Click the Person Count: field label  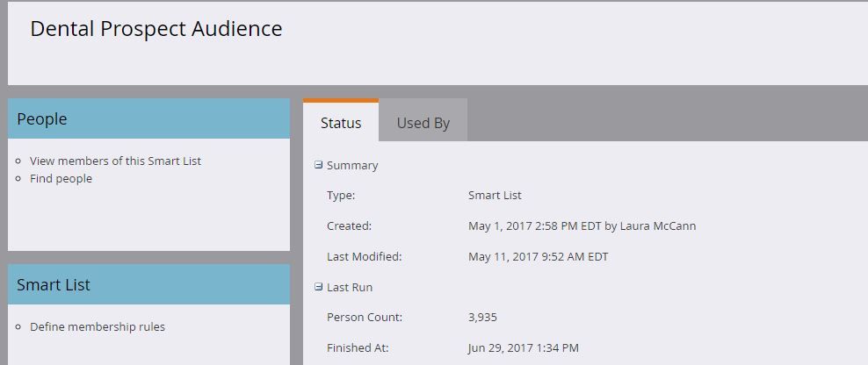coord(365,318)
